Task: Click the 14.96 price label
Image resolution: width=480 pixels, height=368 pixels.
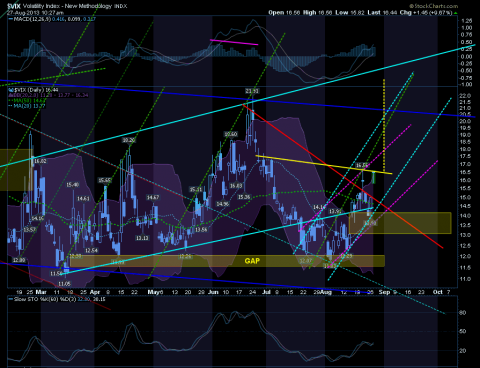Action: (x=222, y=204)
